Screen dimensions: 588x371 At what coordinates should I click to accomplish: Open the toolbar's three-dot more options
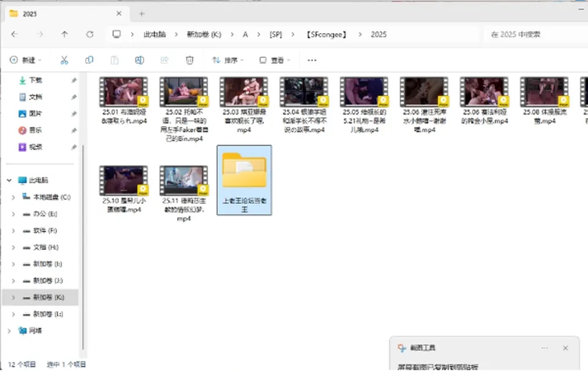coord(312,60)
